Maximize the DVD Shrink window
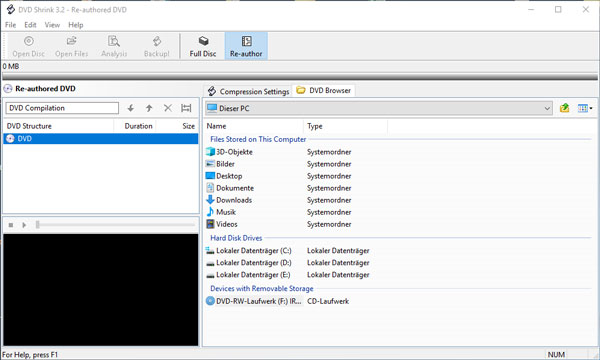Image resolution: width=600 pixels, height=360 pixels. (558, 10)
